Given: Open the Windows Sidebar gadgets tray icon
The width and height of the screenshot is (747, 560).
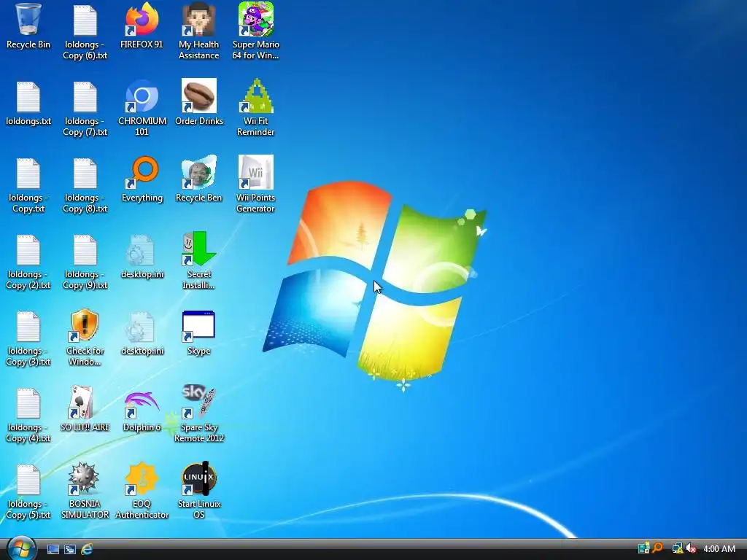Looking at the screenshot, I should pos(643,548).
